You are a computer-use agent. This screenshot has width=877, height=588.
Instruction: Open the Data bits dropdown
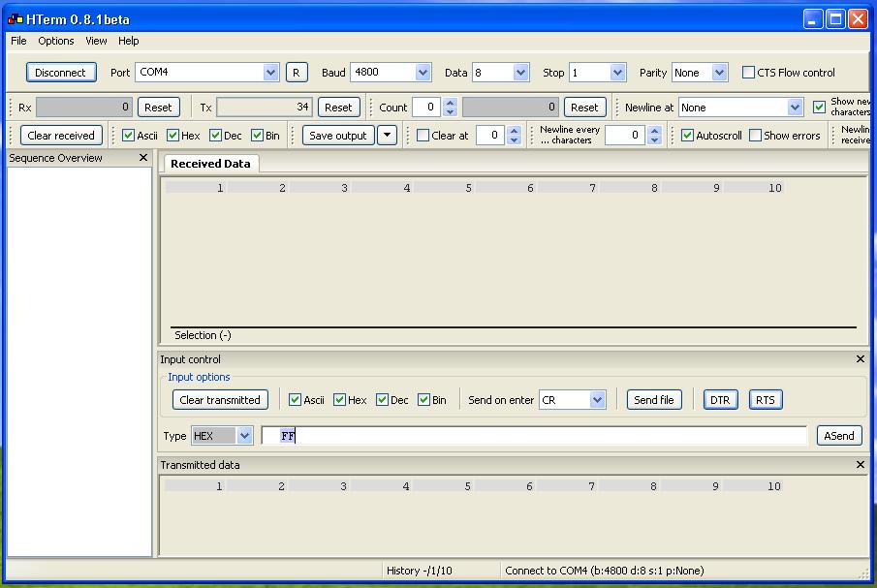tap(520, 72)
